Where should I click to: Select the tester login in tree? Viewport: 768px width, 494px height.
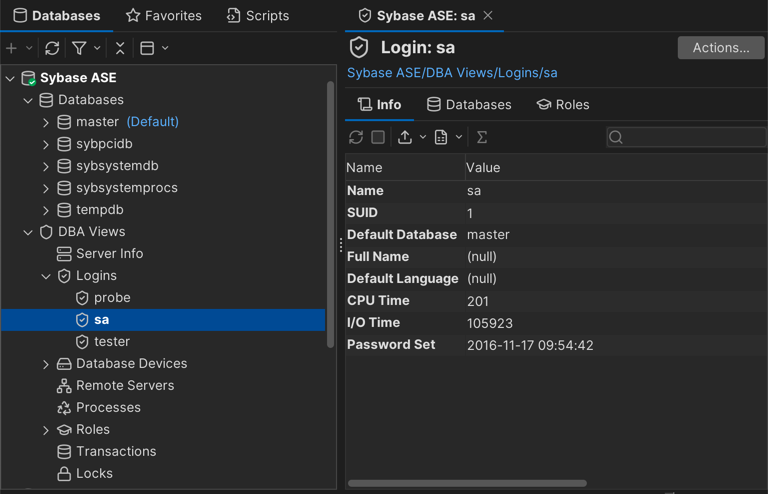[x=111, y=342]
